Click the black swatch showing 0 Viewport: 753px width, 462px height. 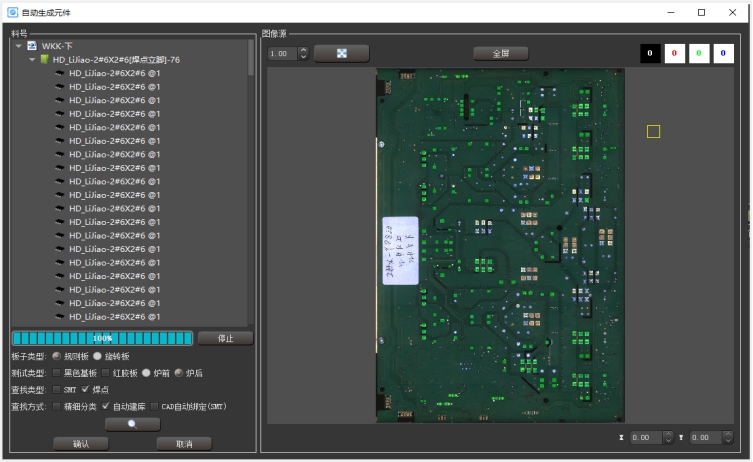(650, 53)
